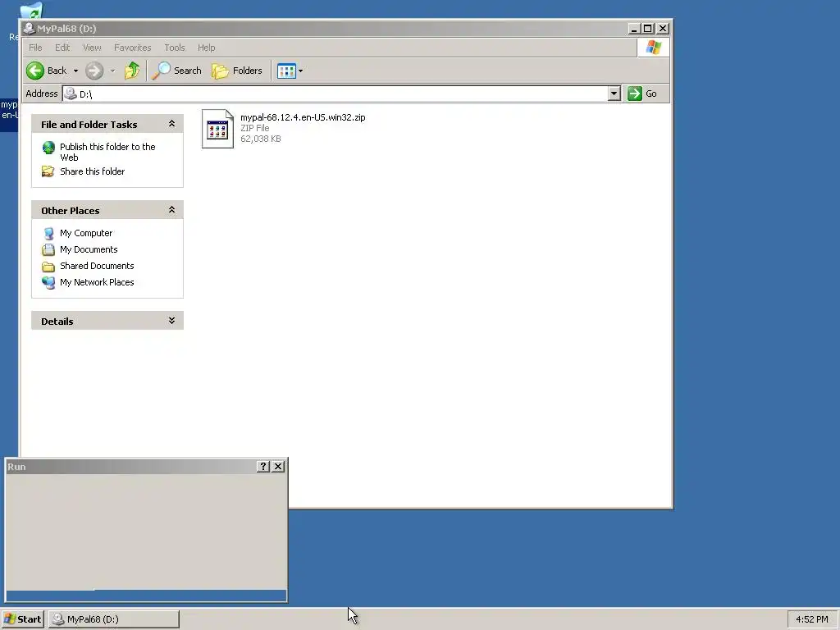Open the Back history dropdown arrow
The height and width of the screenshot is (630, 840).
(x=75, y=71)
